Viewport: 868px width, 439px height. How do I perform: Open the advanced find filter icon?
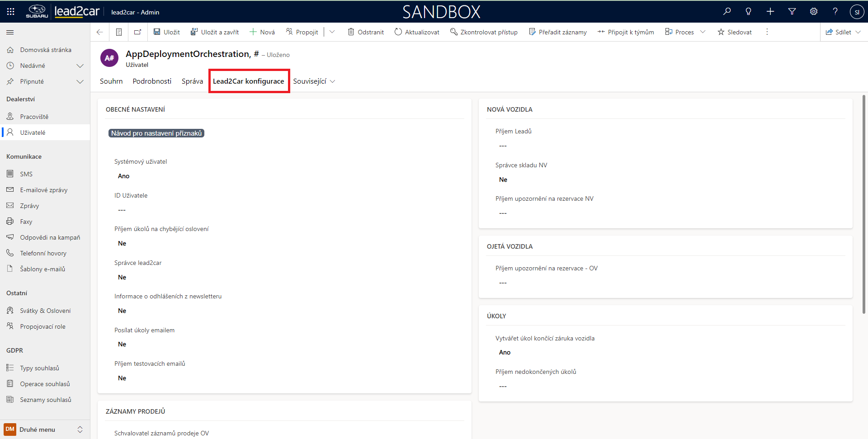tap(792, 12)
